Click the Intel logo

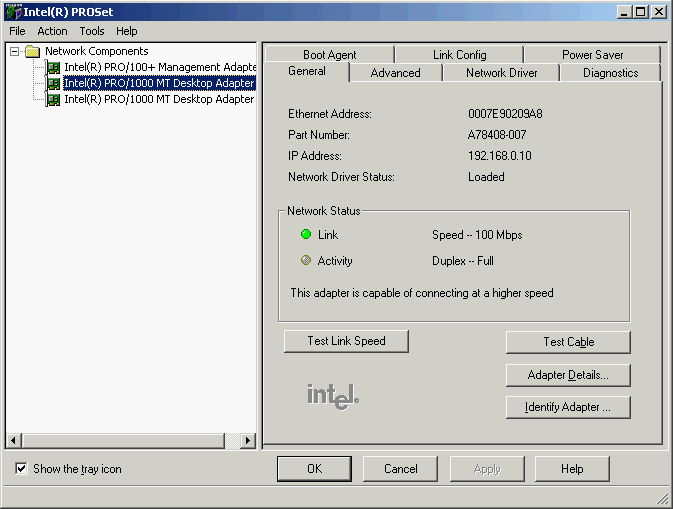tap(333, 396)
